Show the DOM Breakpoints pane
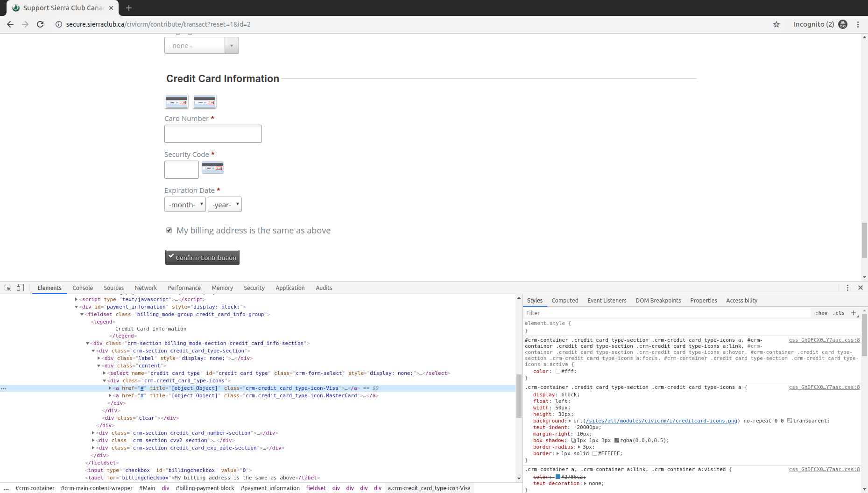 pos(658,300)
